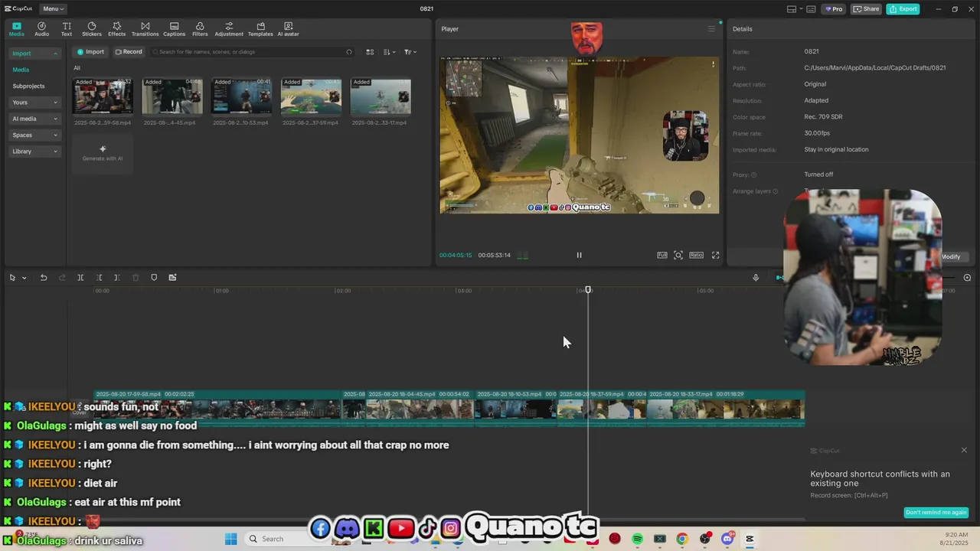The height and width of the screenshot is (551, 980).
Task: Open the Ratio selector
Action: [696, 255]
